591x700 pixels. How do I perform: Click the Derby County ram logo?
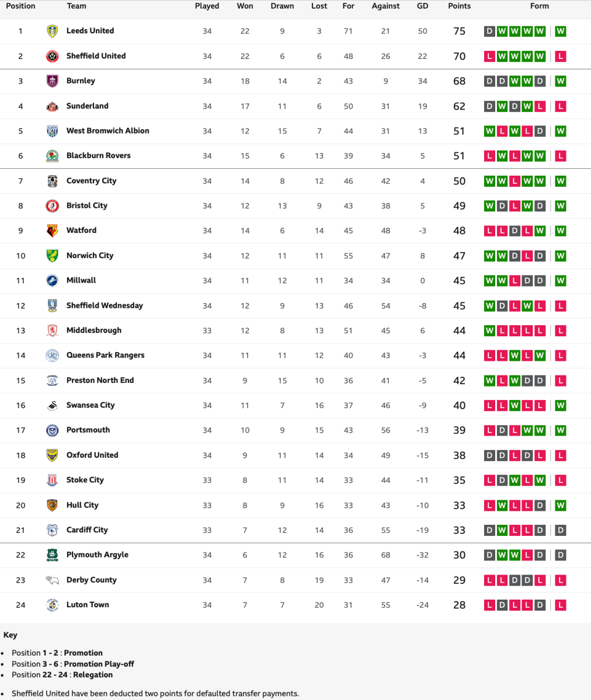tap(53, 580)
